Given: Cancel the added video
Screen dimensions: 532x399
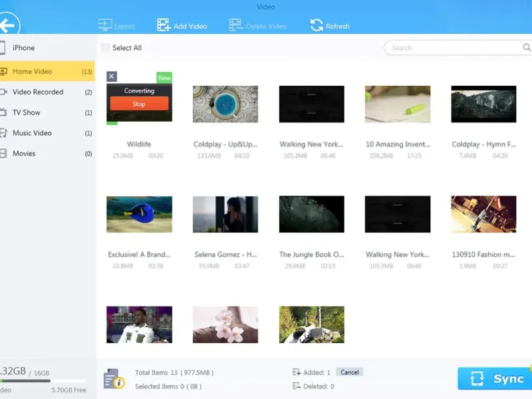Looking at the screenshot, I should [x=350, y=372].
